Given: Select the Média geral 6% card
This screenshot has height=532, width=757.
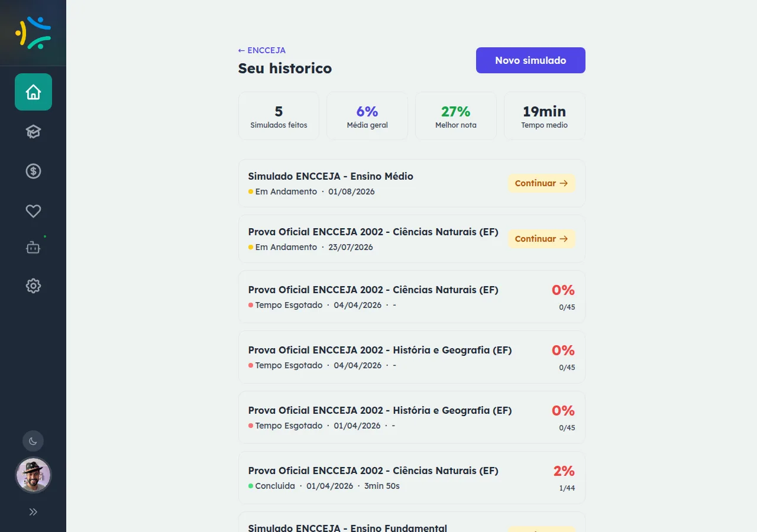Looking at the screenshot, I should click(367, 116).
